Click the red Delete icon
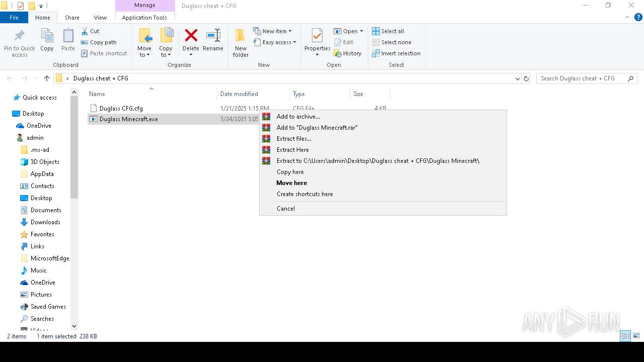 point(191,35)
